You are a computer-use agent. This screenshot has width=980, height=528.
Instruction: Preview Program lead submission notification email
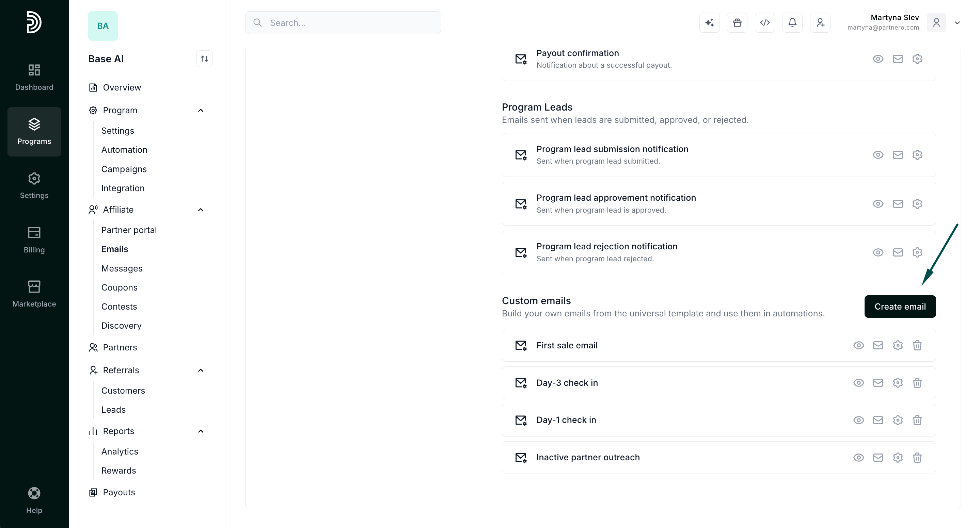coord(878,155)
